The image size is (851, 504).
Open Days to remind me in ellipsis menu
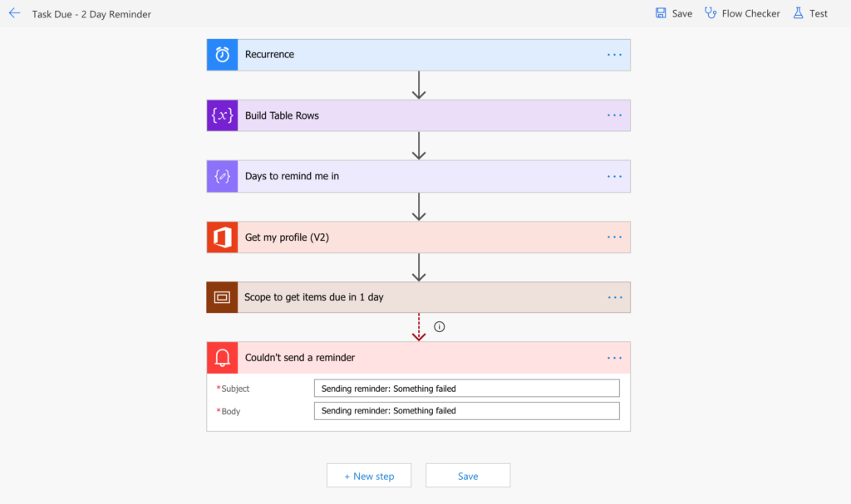click(x=614, y=176)
